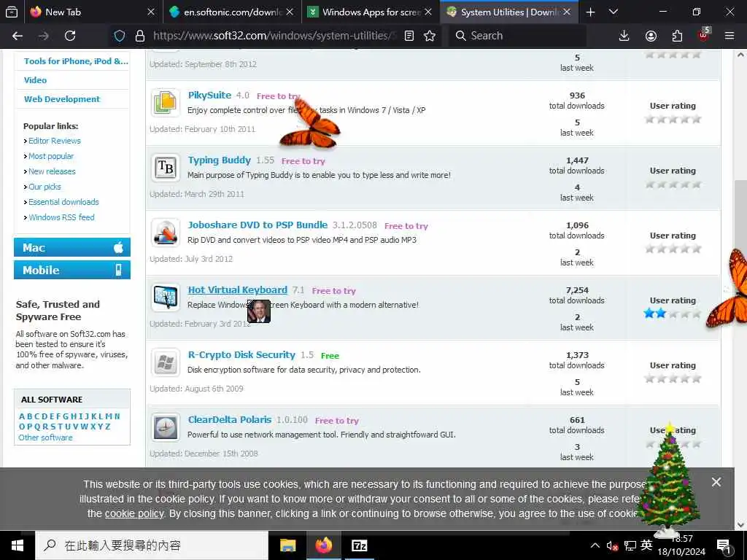Show site security padlock info
Viewport: 747px width, 560px height.
coord(139,36)
